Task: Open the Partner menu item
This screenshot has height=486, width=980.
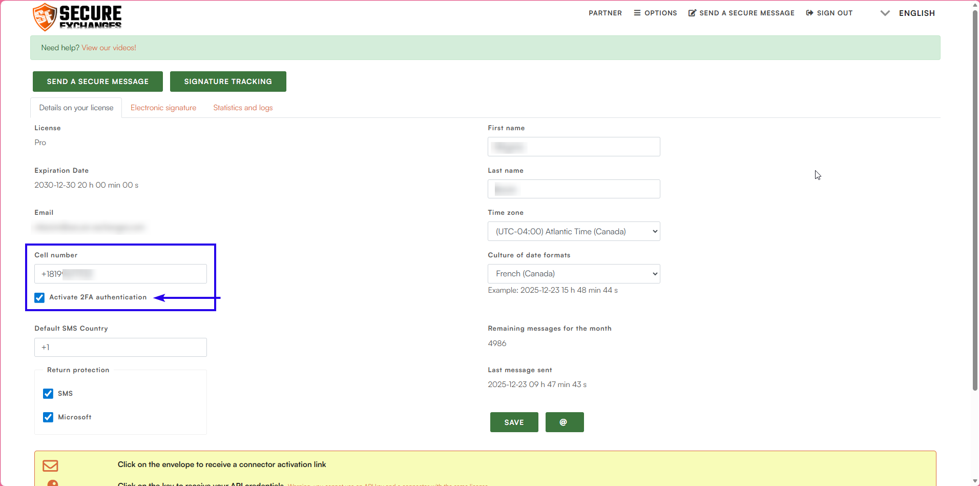Action: (x=605, y=13)
